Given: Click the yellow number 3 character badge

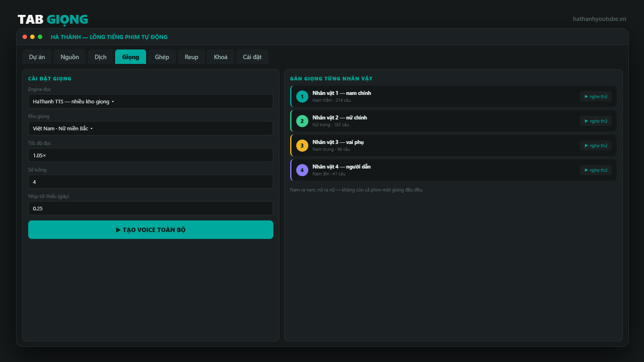Looking at the screenshot, I should (302, 146).
